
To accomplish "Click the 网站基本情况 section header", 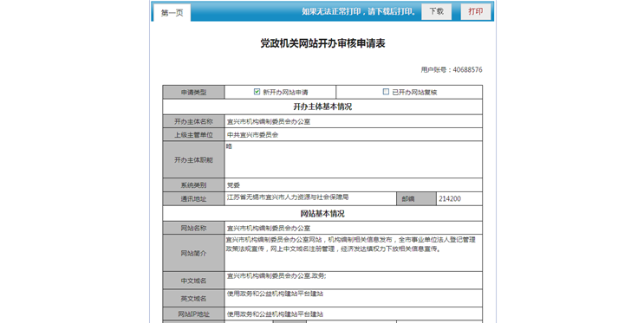I will point(322,214).
